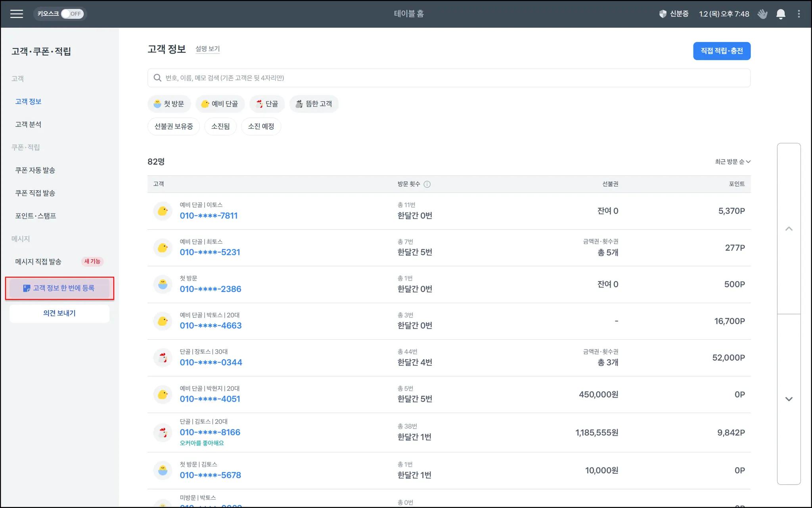Click the 직접 적립·충전 button
Image resolution: width=812 pixels, height=508 pixels.
(x=721, y=51)
